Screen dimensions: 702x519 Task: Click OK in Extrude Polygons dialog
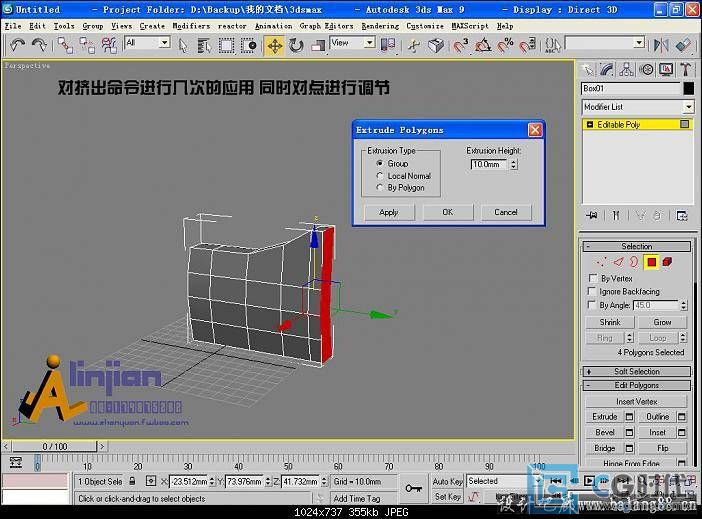click(x=448, y=212)
